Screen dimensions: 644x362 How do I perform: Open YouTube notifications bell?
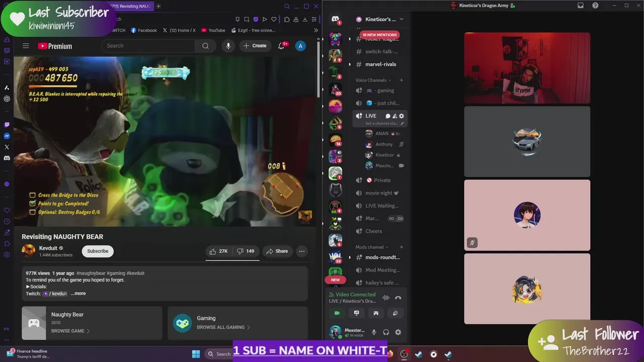tap(281, 46)
